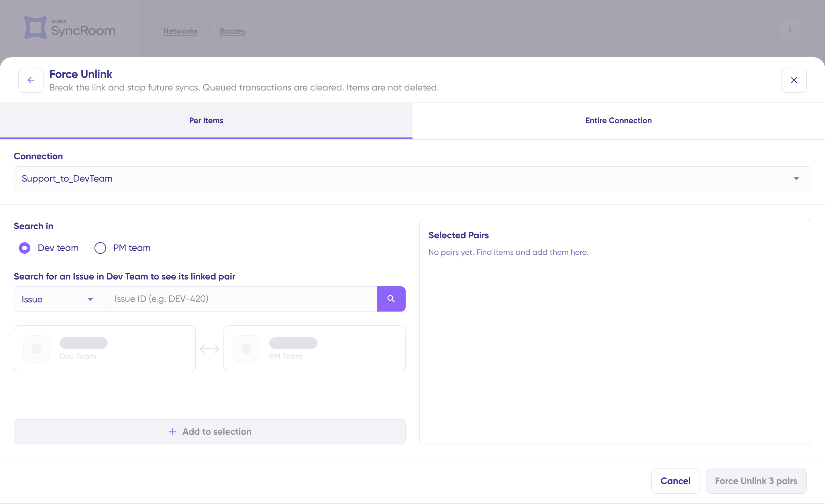This screenshot has width=825, height=504.
Task: Click the purple magnifier search button
Action: pos(391,299)
